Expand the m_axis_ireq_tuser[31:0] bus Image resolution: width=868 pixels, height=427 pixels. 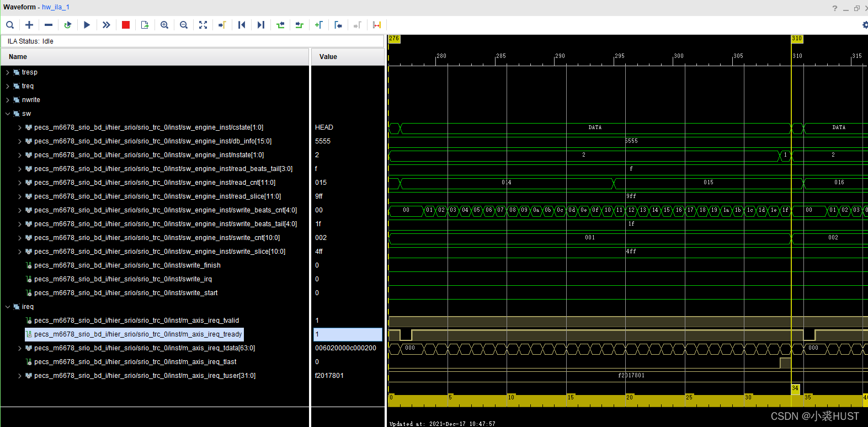point(20,376)
